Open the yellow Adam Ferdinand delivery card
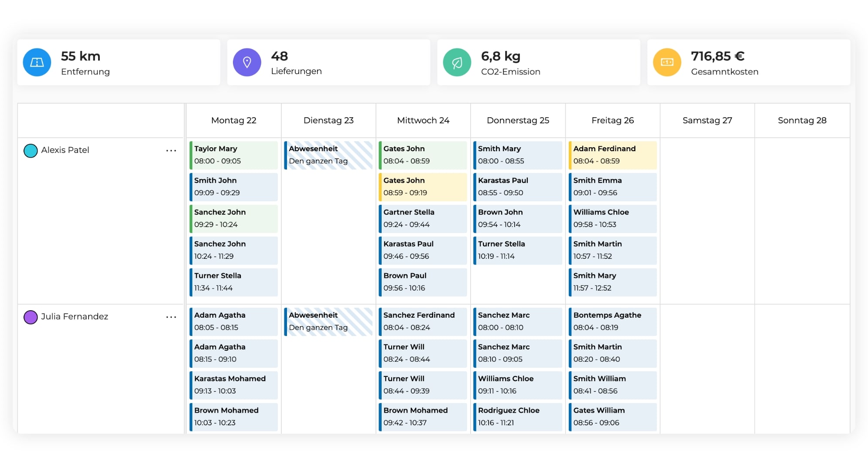Screen dimensions: 868x468 pyautogui.click(x=612, y=155)
